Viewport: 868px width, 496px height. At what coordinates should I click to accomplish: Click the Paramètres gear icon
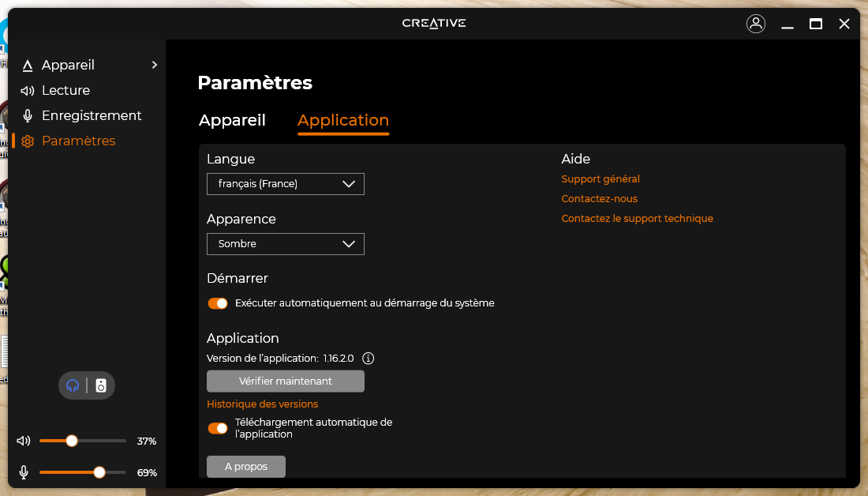[28, 141]
